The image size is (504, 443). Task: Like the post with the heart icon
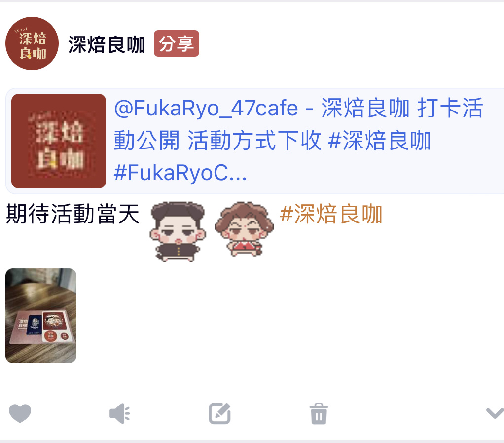click(20, 413)
